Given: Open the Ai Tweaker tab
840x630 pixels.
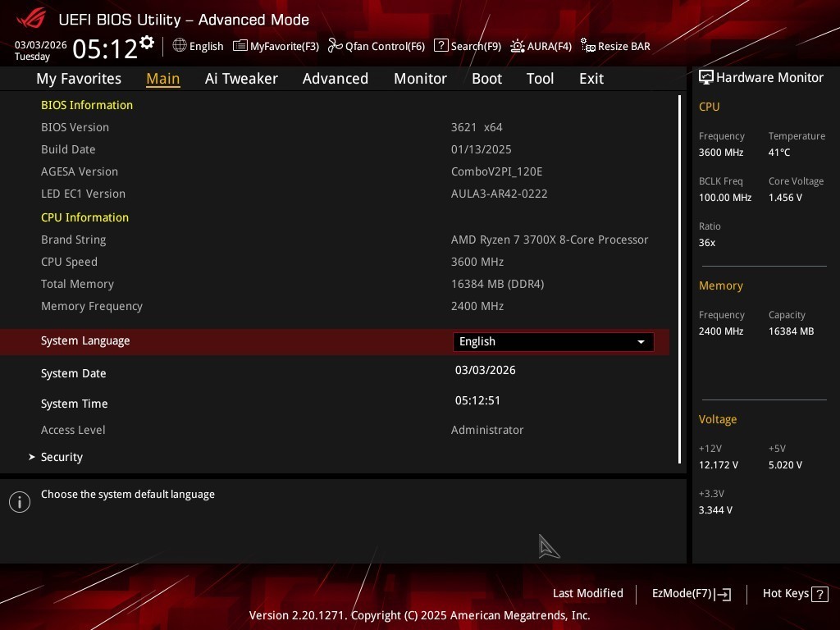Looking at the screenshot, I should click(241, 79).
